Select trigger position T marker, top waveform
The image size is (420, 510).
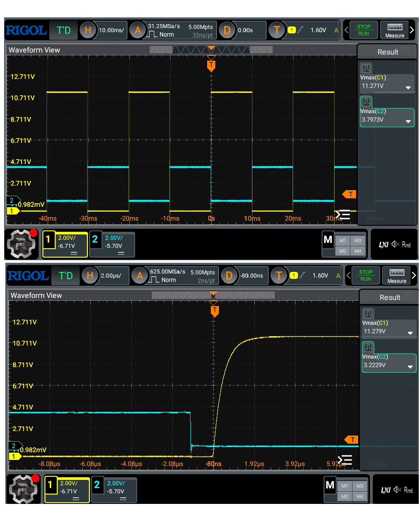coord(211,65)
